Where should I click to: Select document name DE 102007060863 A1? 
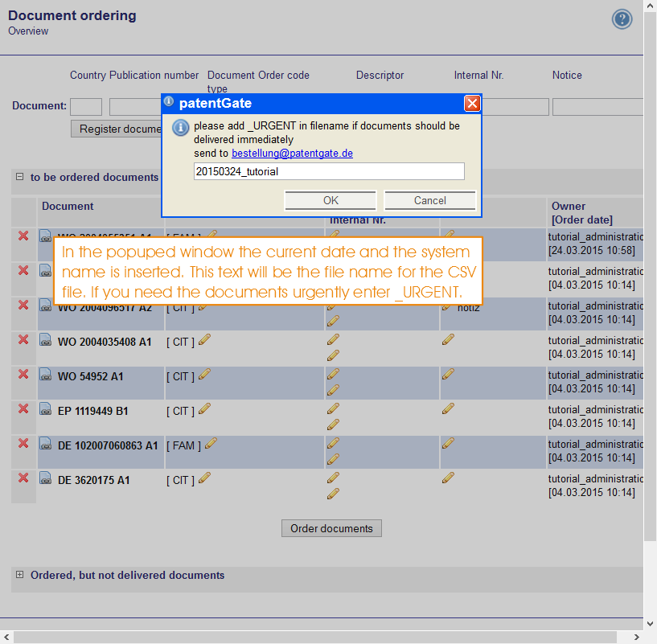pyautogui.click(x=108, y=445)
